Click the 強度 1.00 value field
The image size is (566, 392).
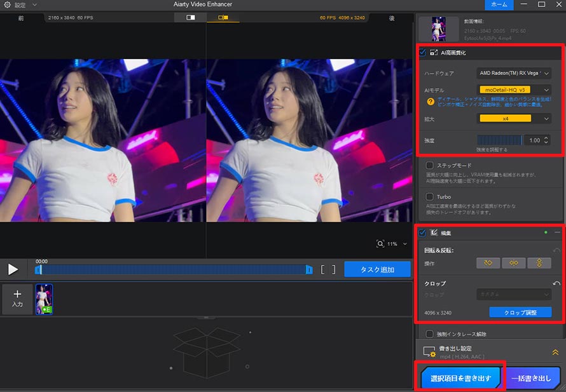[534, 140]
